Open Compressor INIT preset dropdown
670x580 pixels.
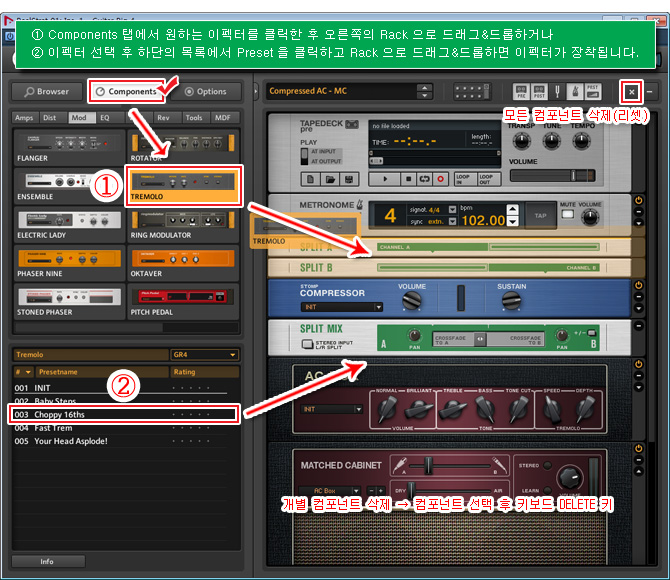[341, 307]
